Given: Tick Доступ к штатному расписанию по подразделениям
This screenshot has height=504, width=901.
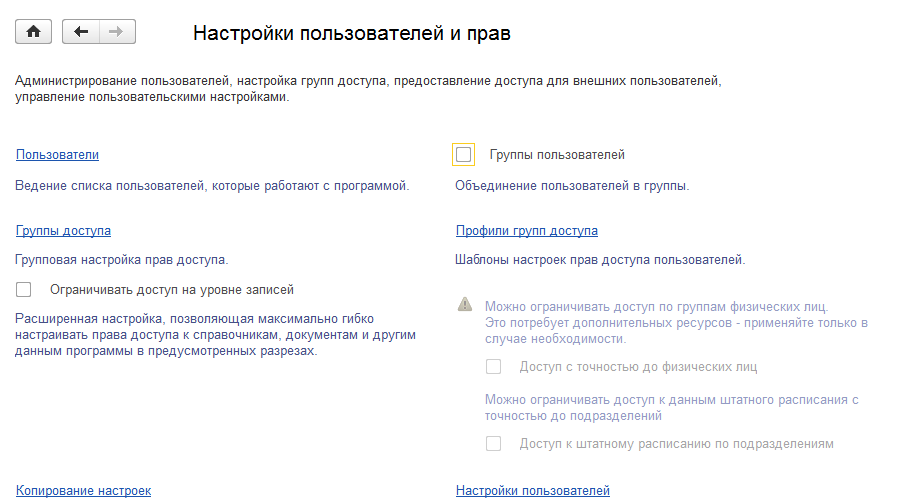Looking at the screenshot, I should coord(493,443).
